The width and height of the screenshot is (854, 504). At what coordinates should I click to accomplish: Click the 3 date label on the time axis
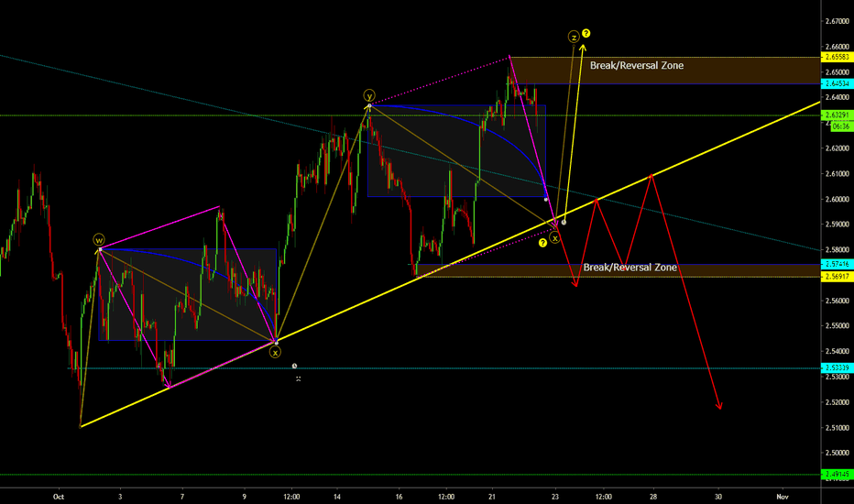coord(120,497)
